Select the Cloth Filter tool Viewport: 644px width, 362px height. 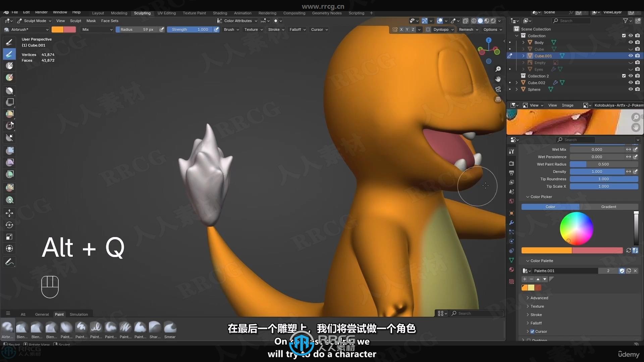[9, 162]
